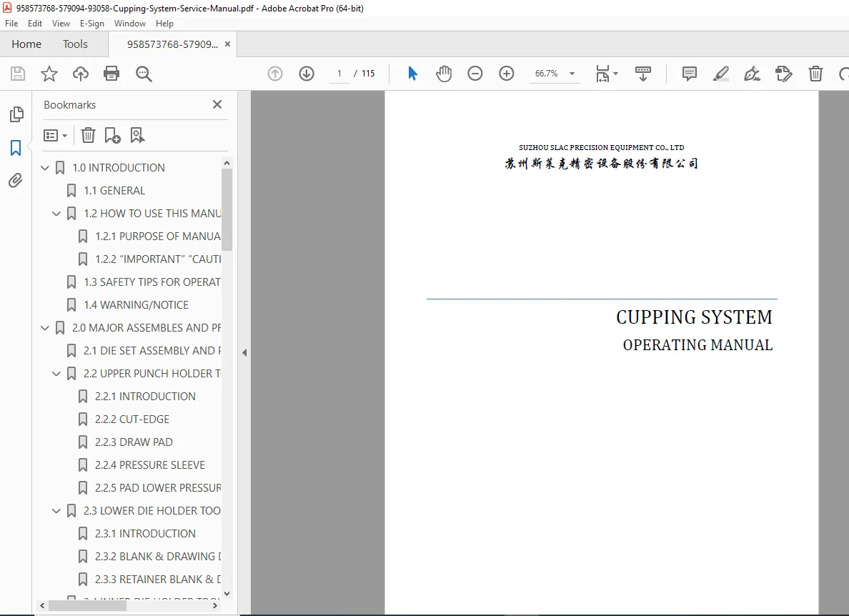Toggle the Bookmarks panel ribbon icon
The width and height of the screenshot is (849, 616).
point(16,148)
